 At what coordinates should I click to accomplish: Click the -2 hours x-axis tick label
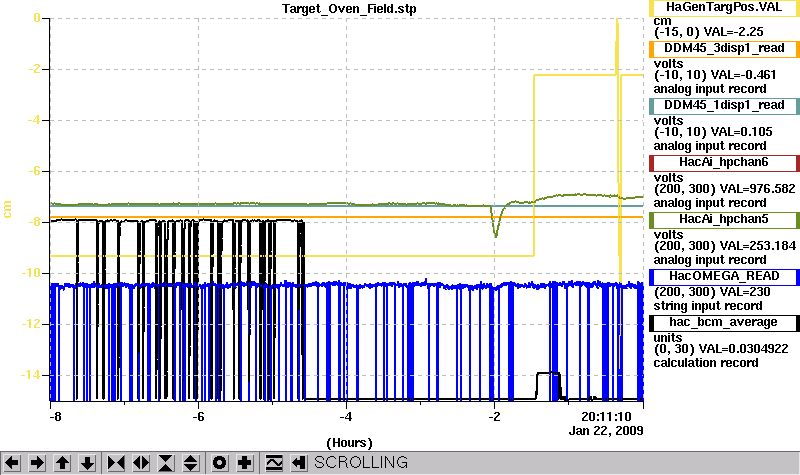494,417
